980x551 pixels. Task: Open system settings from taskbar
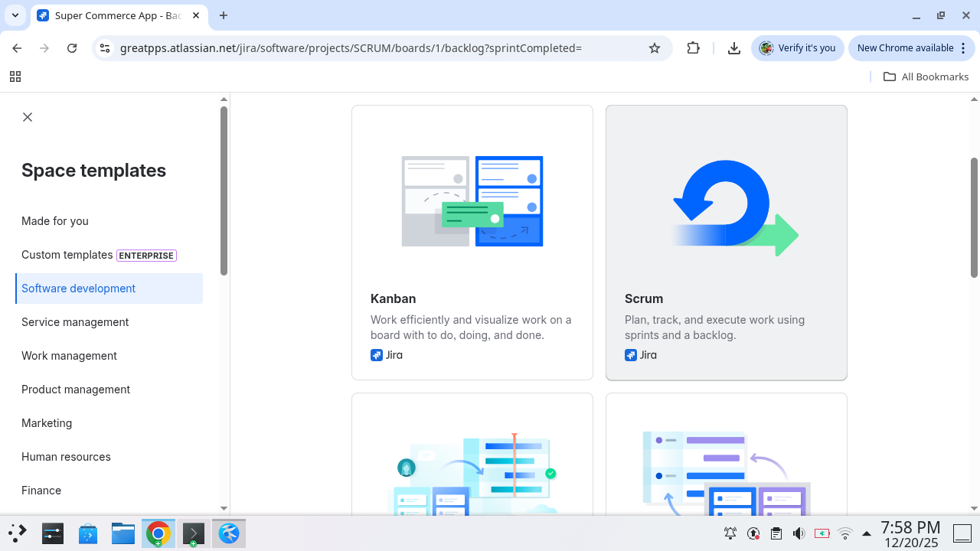[x=53, y=533]
